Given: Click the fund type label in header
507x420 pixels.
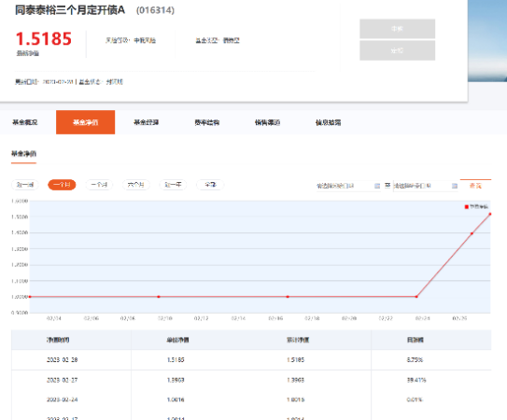Looking at the screenshot, I should (218, 40).
